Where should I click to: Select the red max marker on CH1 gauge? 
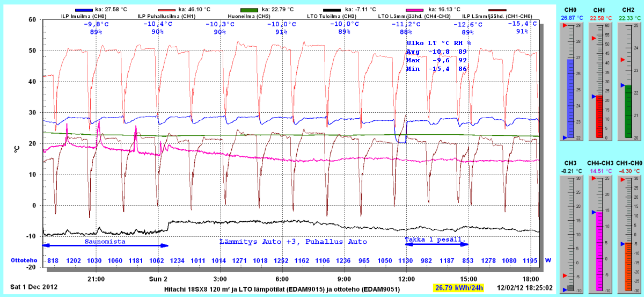click(594, 39)
